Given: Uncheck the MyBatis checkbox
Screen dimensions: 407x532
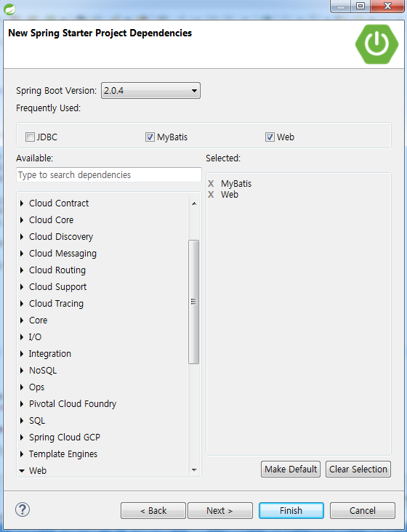Looking at the screenshot, I should 150,137.
